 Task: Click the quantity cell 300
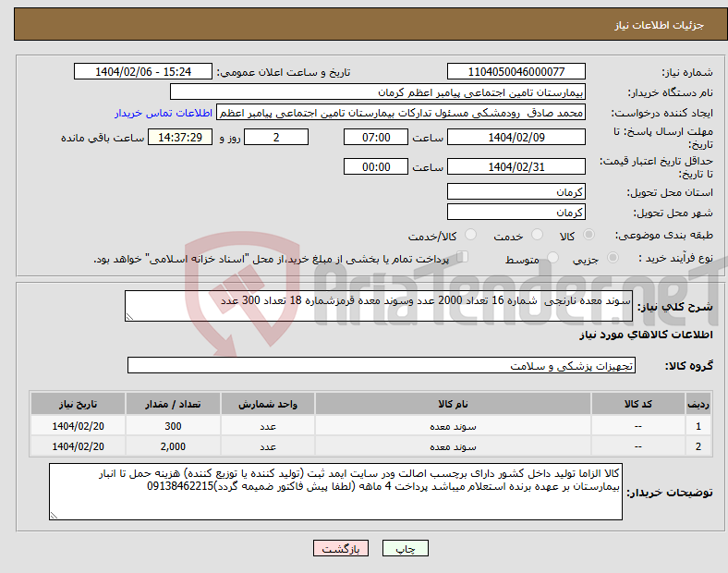[x=173, y=426]
